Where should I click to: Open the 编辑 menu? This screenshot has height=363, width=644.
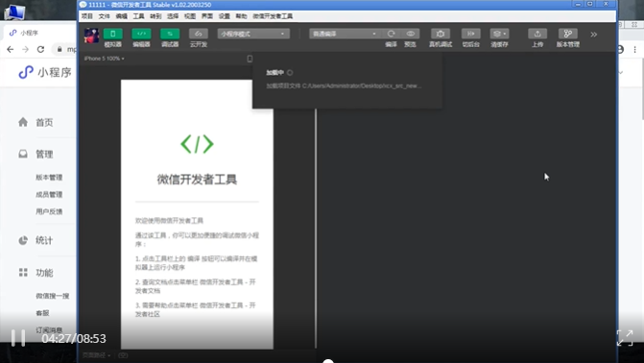point(122,16)
